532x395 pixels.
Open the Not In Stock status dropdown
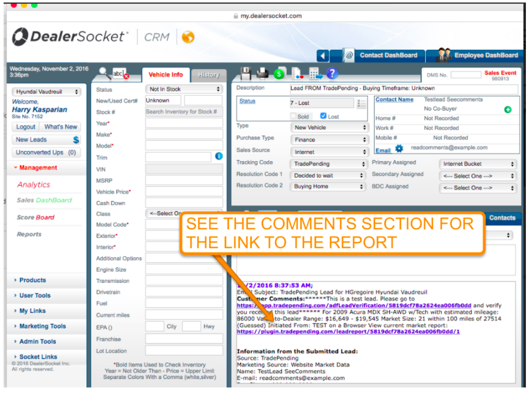184,89
